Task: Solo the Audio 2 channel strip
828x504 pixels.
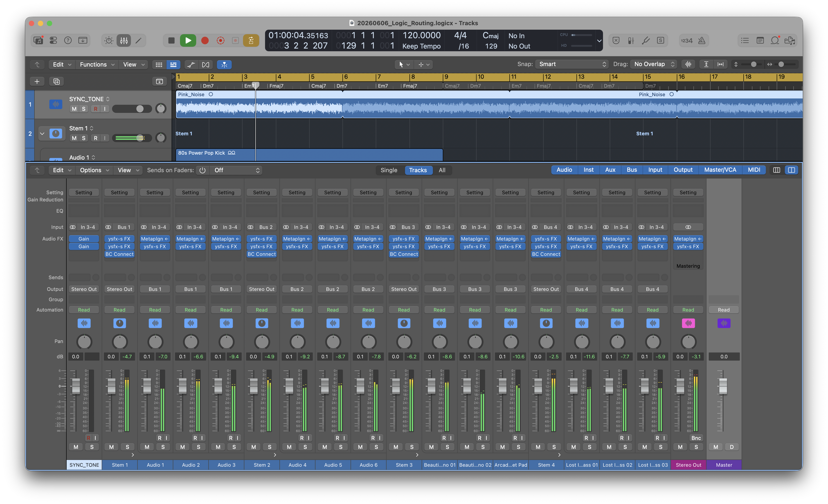Action: tap(198, 447)
